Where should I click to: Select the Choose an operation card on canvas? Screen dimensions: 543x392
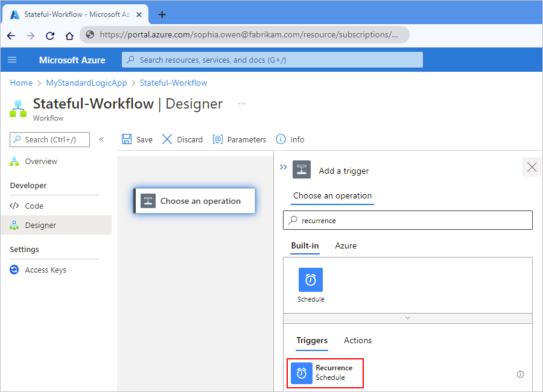(194, 201)
